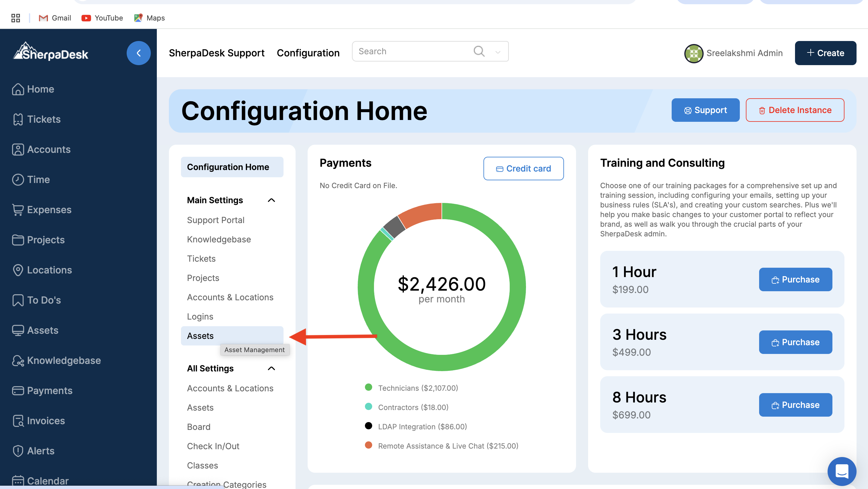
Task: Click the Delete Instance button
Action: tap(794, 110)
